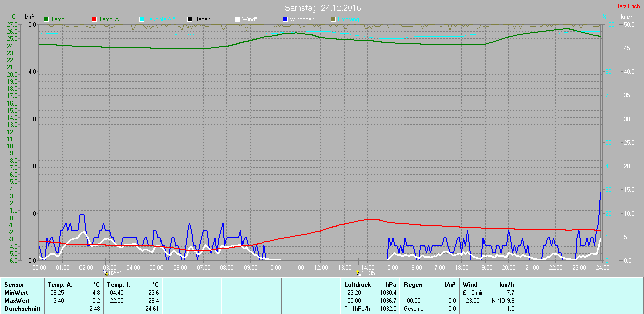Click the blue Windböen legend swatch

285,19
